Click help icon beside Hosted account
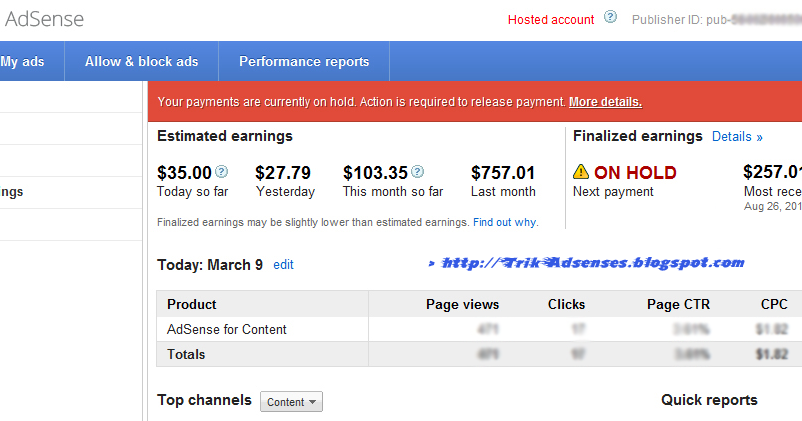This screenshot has width=802, height=421. tap(610, 17)
